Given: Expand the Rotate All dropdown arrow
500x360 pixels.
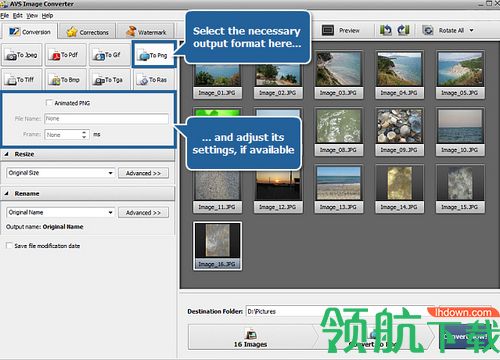Looking at the screenshot, I should coord(472,30).
